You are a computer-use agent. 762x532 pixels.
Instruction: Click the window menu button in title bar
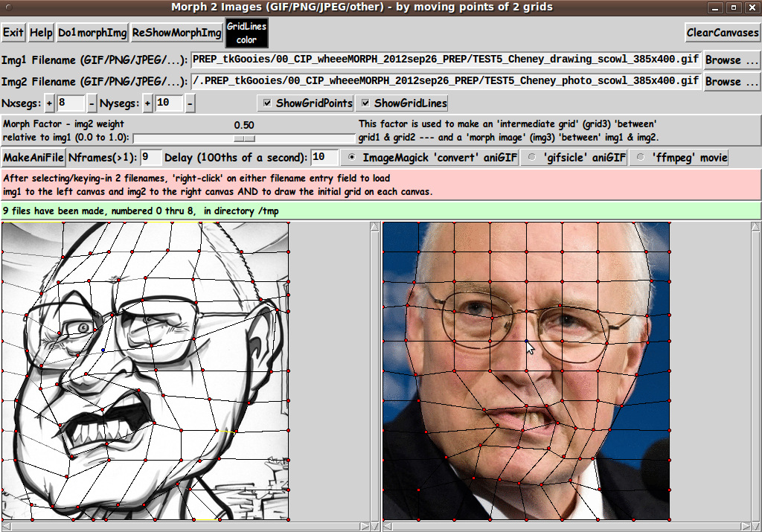(9, 7)
